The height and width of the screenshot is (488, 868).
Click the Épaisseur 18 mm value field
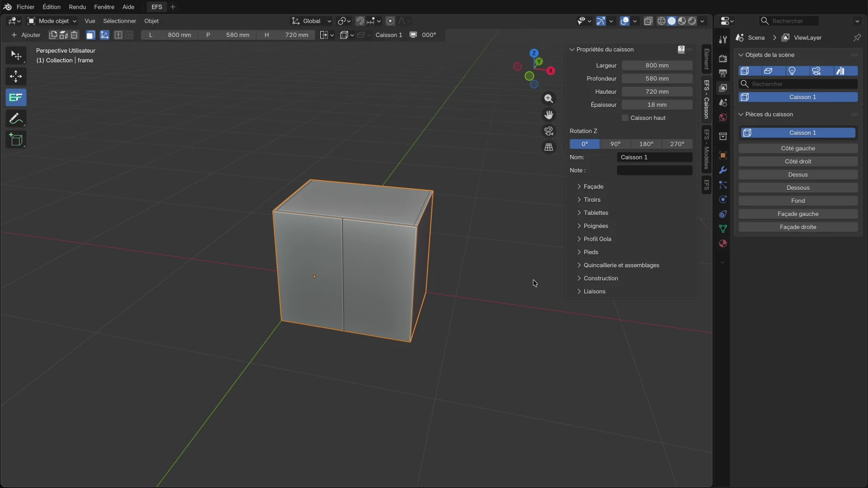coord(657,105)
